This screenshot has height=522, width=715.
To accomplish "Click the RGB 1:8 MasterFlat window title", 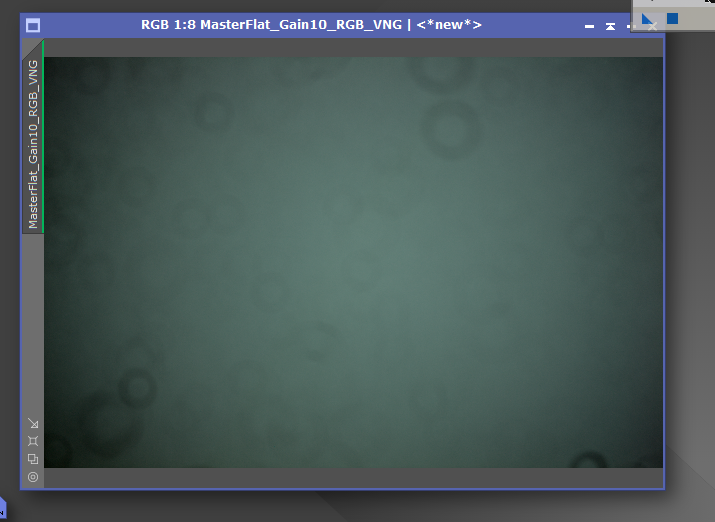I will tap(311, 25).
